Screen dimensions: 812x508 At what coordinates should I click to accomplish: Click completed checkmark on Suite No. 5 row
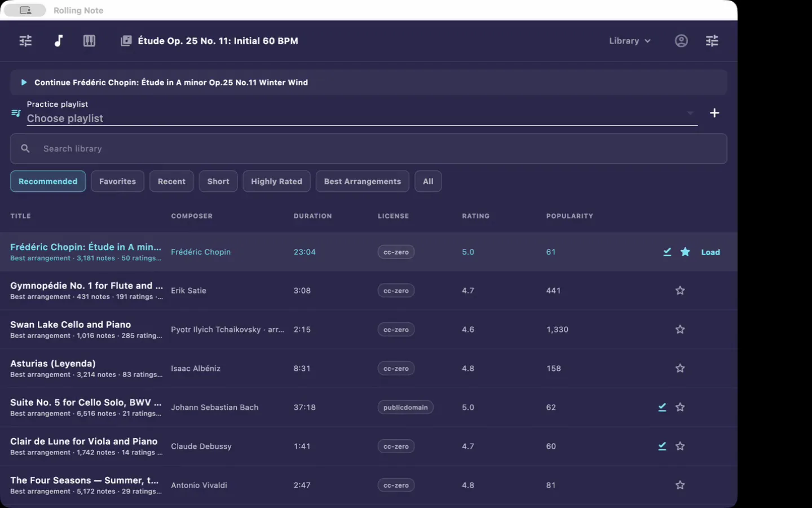click(x=662, y=407)
